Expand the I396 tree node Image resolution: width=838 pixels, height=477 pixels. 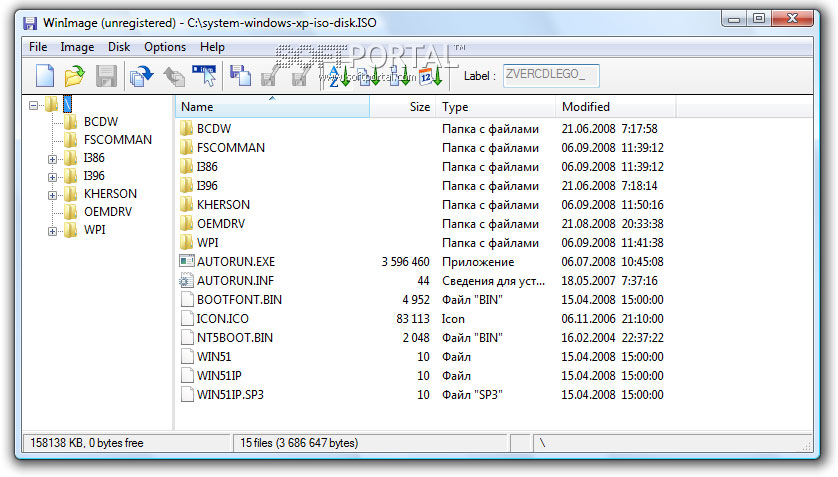[52, 177]
